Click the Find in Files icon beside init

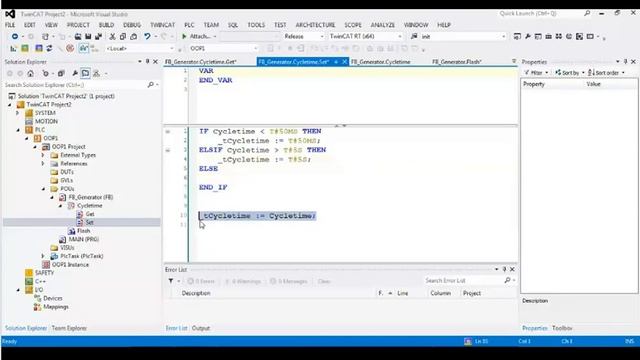click(x=414, y=36)
